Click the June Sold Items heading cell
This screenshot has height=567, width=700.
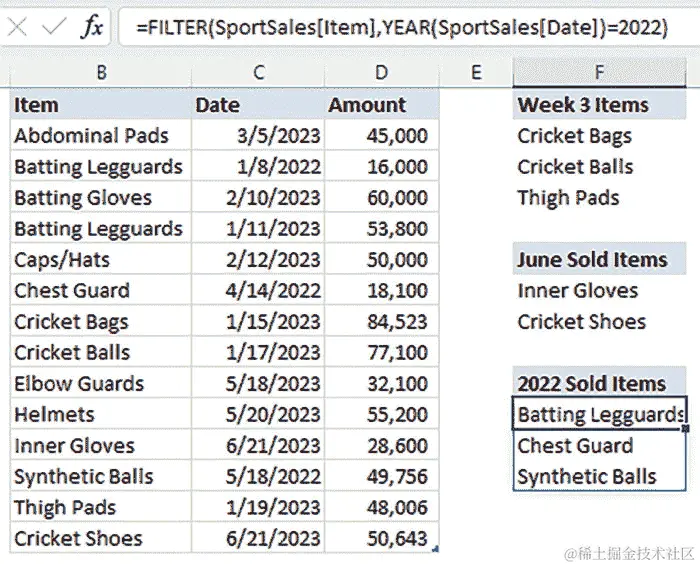600,259
